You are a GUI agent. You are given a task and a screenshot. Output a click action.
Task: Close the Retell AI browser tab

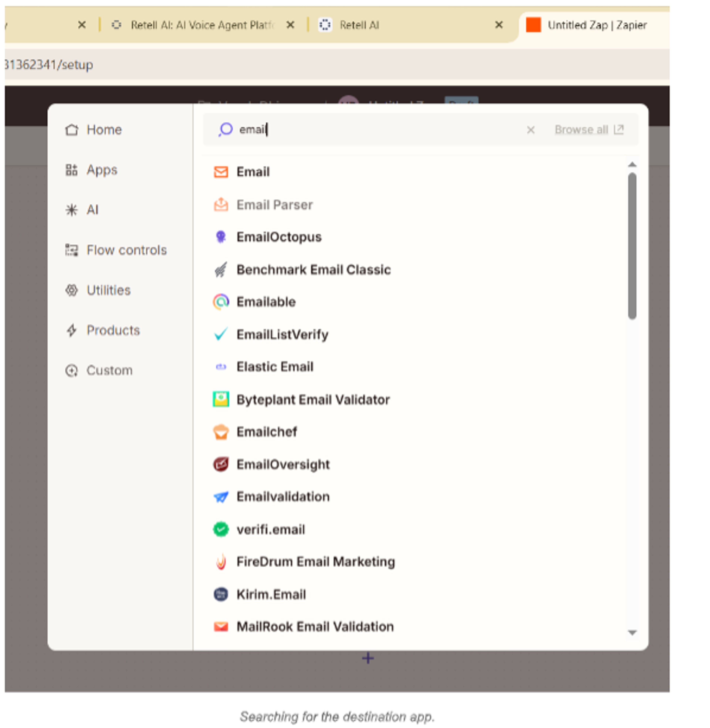click(x=498, y=25)
